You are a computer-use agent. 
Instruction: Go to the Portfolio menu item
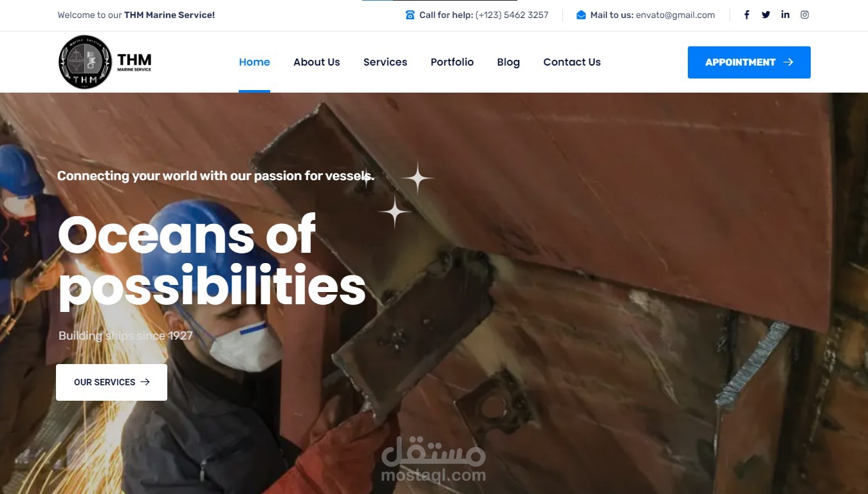(x=452, y=62)
